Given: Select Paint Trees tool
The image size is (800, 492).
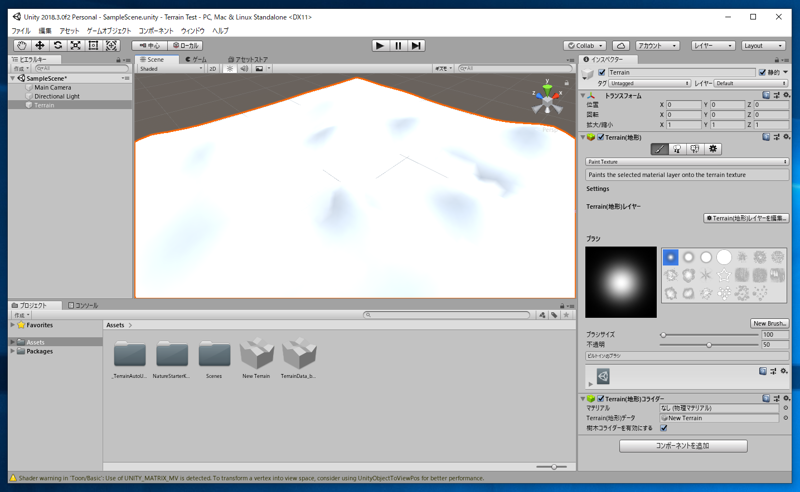Looking at the screenshot, I should (677, 149).
